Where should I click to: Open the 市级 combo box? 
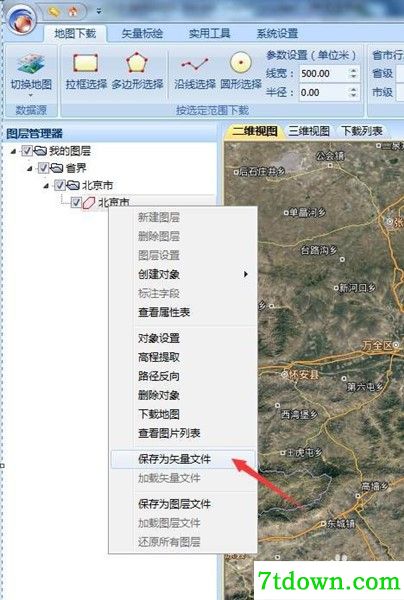coord(400,92)
